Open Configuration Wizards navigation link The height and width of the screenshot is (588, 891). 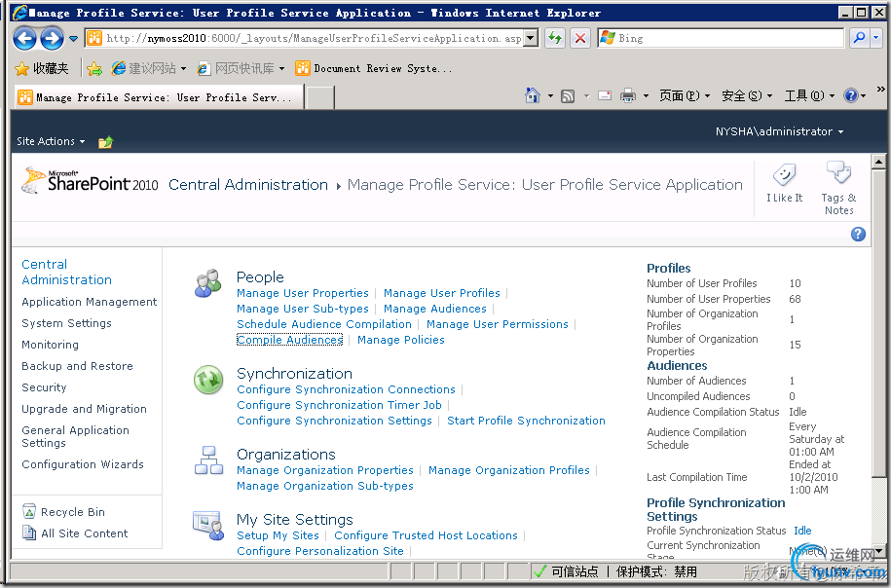tap(83, 464)
